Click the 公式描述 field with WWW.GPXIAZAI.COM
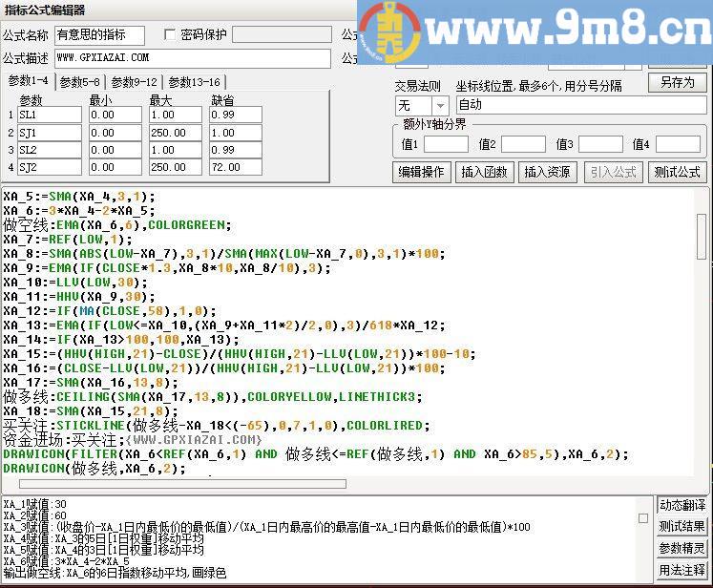The width and height of the screenshot is (713, 588). point(193,58)
